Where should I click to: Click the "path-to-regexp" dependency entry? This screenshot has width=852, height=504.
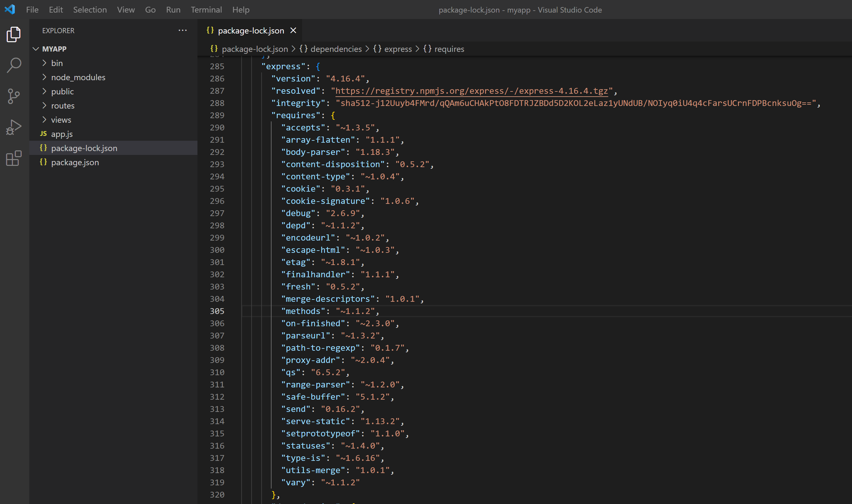tap(345, 348)
